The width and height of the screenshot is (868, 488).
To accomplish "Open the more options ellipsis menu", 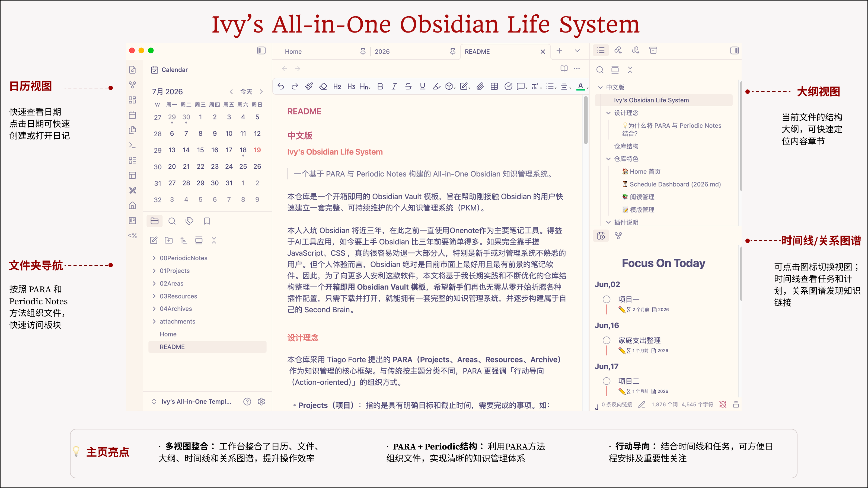I will [x=577, y=68].
